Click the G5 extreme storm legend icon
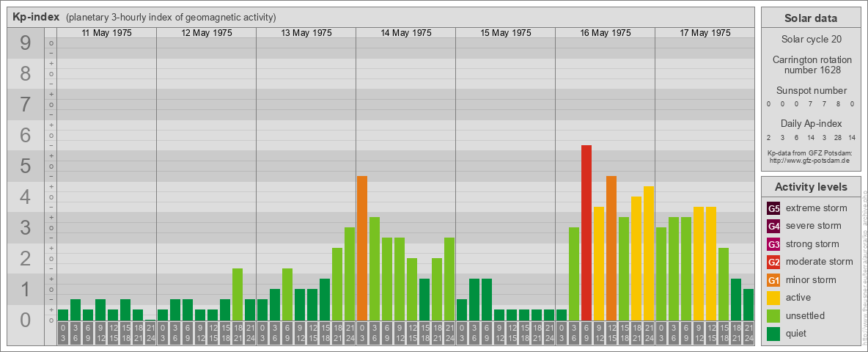The image size is (868, 352). click(773, 208)
